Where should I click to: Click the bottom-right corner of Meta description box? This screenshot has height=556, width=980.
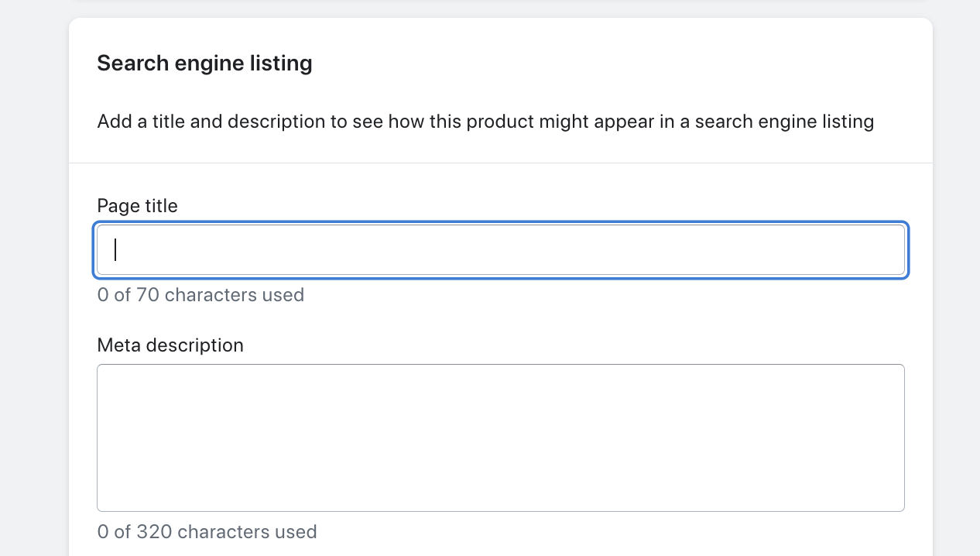pyautogui.click(x=898, y=505)
